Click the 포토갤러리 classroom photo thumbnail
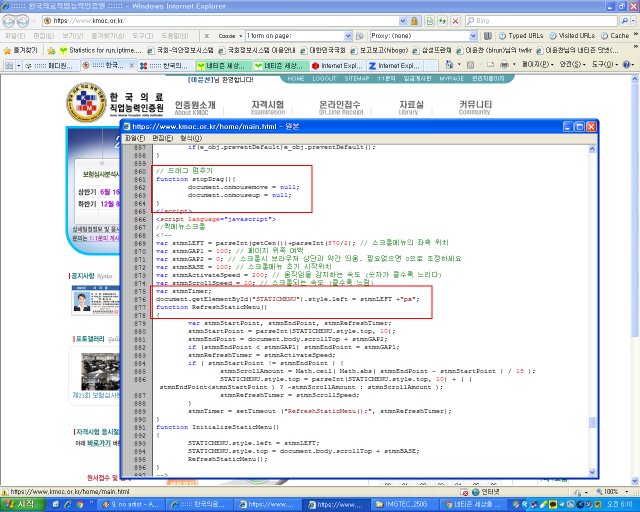This screenshot has width=640, height=512. 100,372
